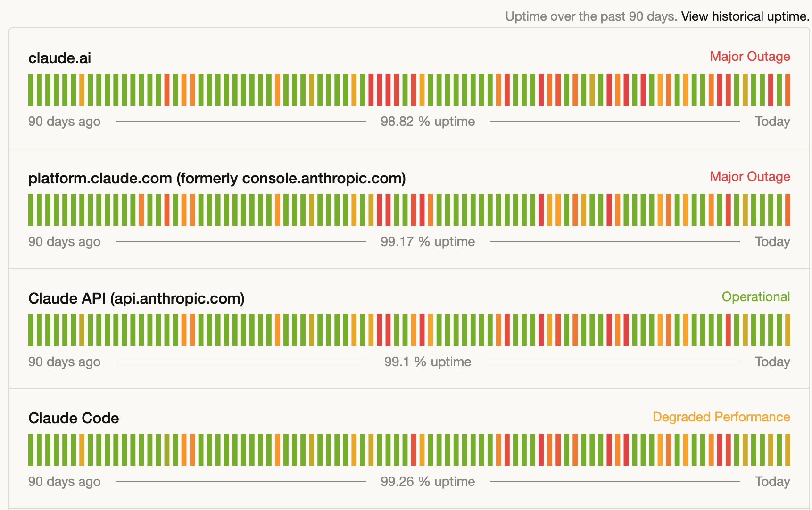Open the View historical uptime link
Screen dimensions: 812x510
(x=745, y=16)
